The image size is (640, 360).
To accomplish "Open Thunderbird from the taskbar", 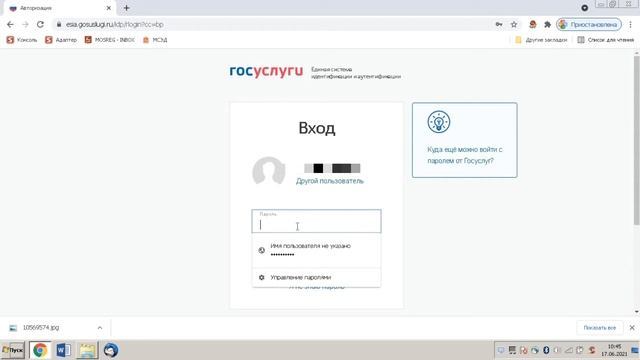I will pos(111,350).
